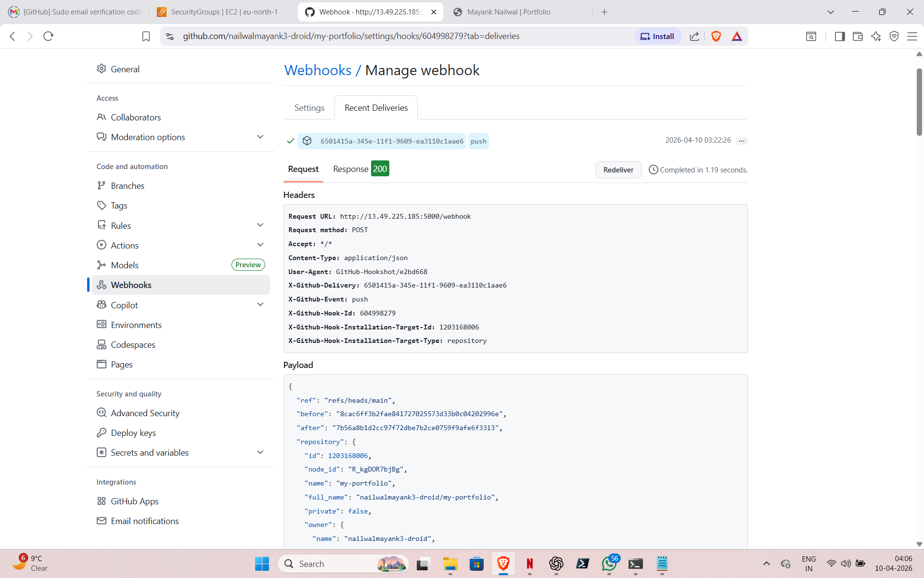This screenshot has width=924, height=578.
Task: Open WhatsApp from the taskbar
Action: 609,564
